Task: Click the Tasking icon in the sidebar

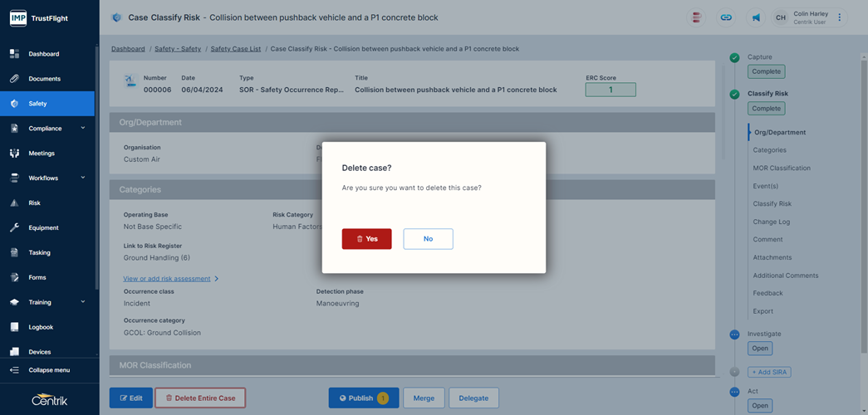Action: point(15,252)
